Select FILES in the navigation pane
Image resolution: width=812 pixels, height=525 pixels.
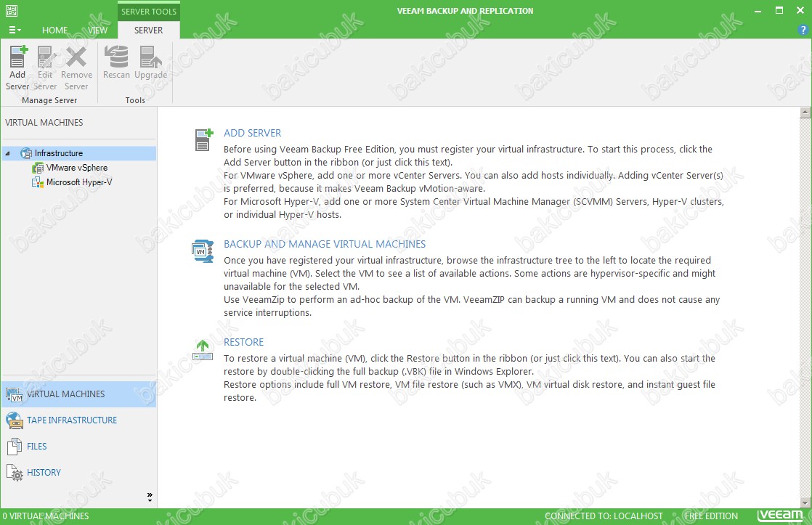click(37, 447)
